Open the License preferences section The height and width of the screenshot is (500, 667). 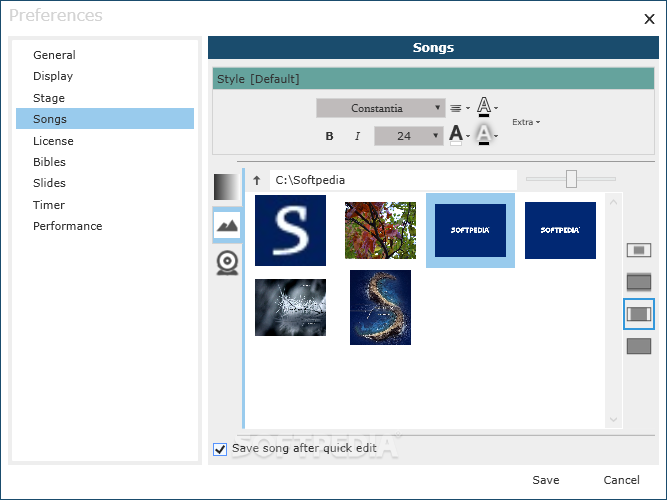[x=105, y=141]
